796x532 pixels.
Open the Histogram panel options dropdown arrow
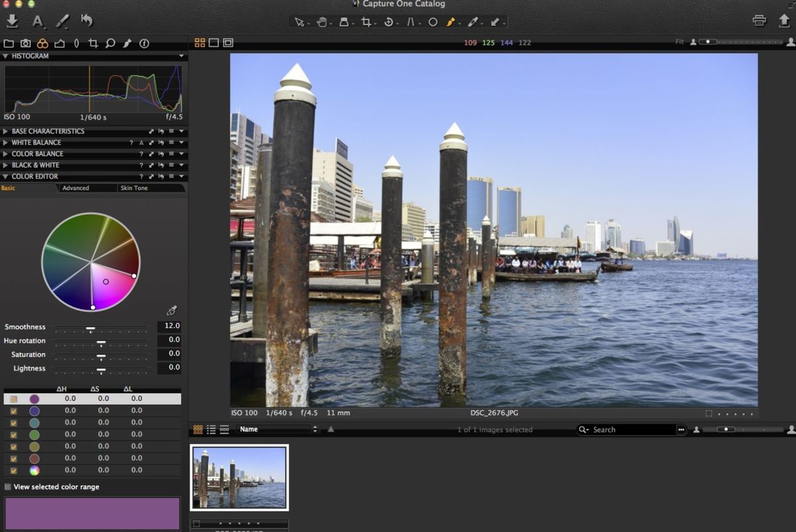(182, 56)
